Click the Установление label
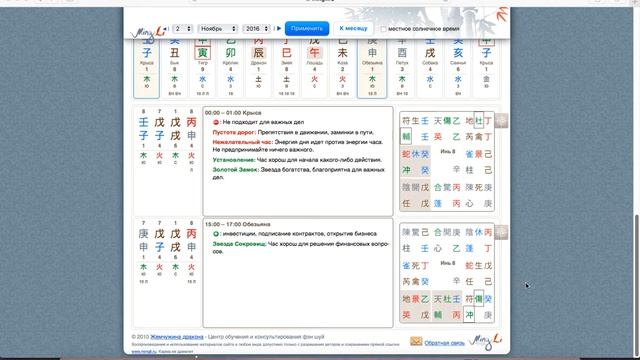 (x=234, y=160)
